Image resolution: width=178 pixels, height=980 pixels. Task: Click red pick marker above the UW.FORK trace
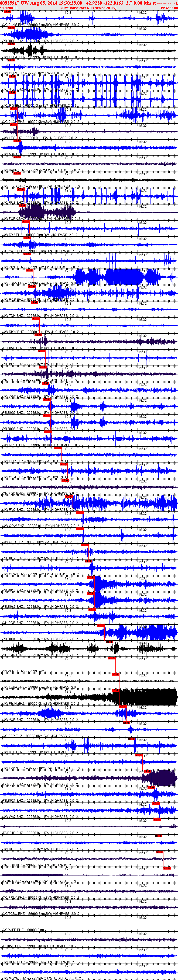(x=22, y=206)
